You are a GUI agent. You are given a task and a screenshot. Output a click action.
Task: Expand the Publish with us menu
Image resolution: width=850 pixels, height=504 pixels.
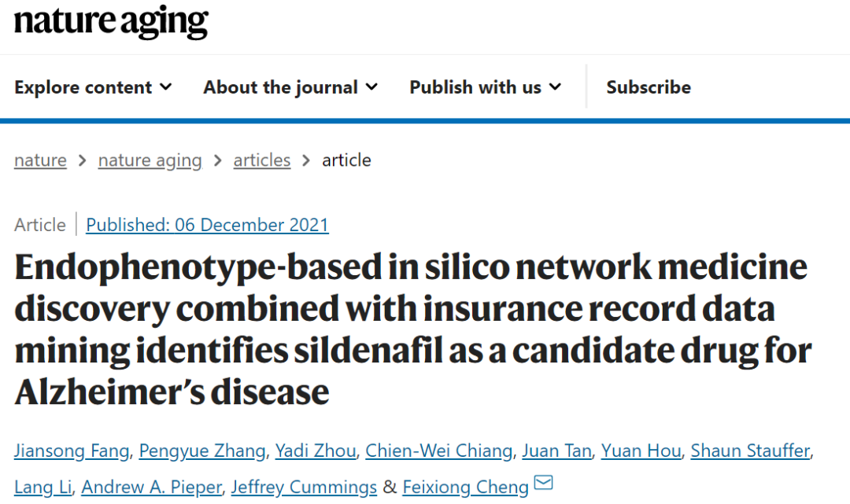click(485, 87)
